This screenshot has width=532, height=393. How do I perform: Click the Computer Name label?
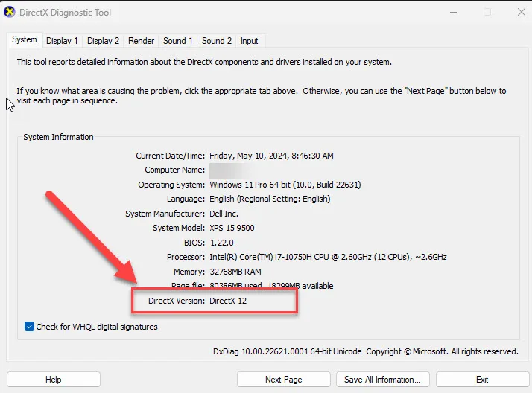(x=175, y=170)
